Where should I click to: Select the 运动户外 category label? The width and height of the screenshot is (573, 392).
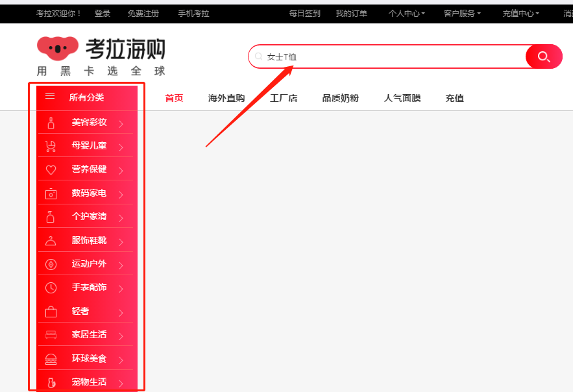tap(89, 263)
